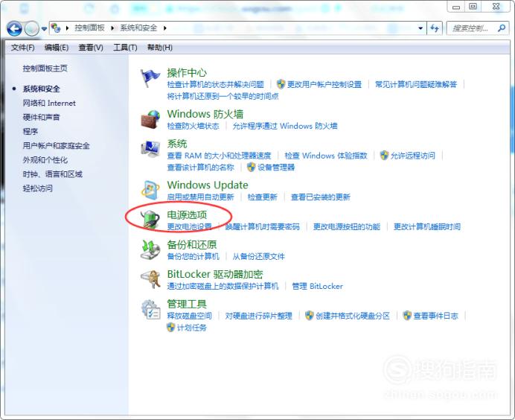The height and width of the screenshot is (420, 515).
Task: Open the 查看(V) menu
Action: (91, 48)
